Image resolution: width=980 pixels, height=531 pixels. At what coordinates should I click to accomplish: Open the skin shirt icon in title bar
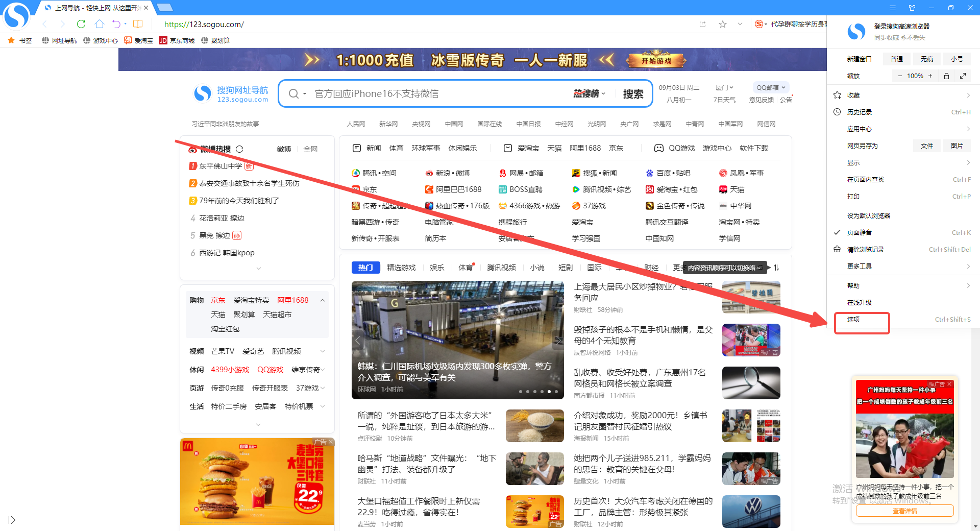pyautogui.click(x=912, y=8)
